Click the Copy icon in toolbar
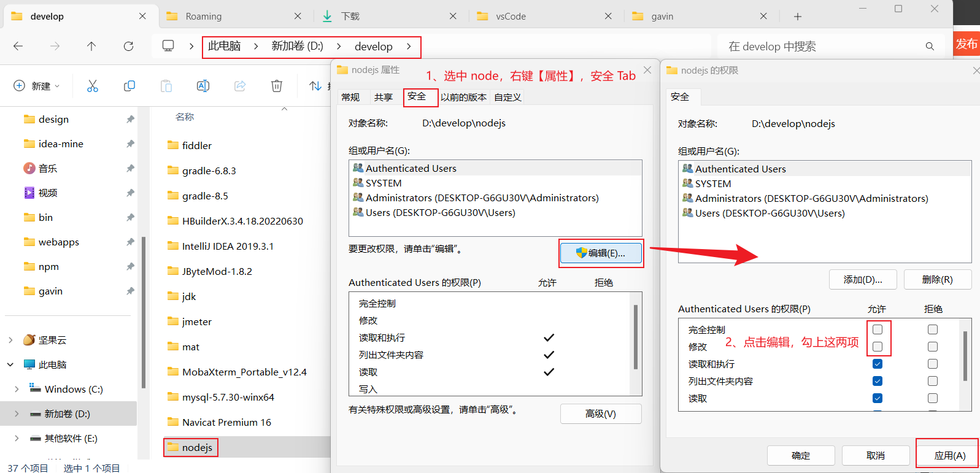The image size is (980, 473). [x=129, y=86]
